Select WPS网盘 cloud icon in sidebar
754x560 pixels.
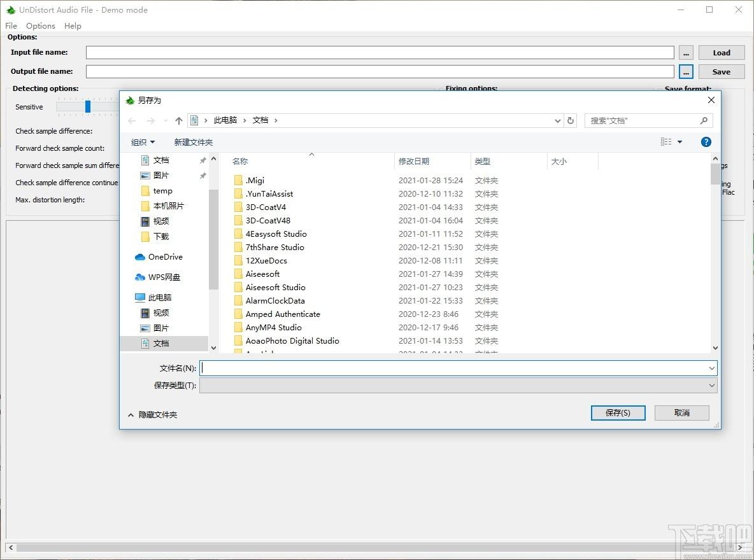click(x=140, y=277)
